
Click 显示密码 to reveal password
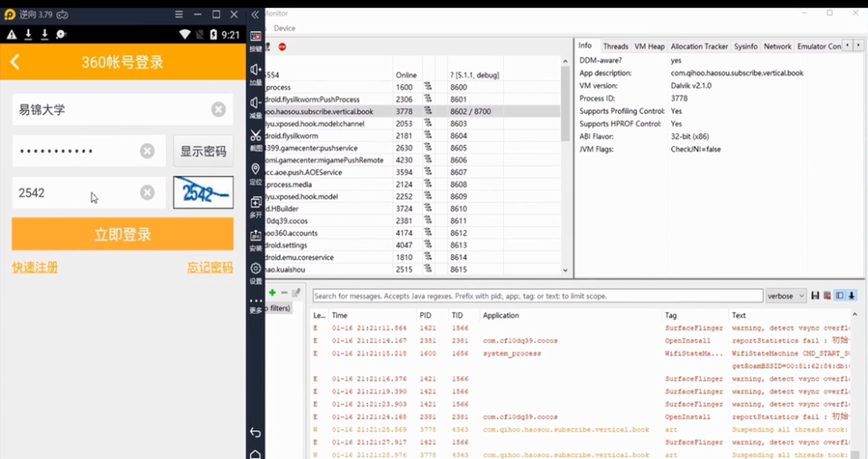point(203,150)
